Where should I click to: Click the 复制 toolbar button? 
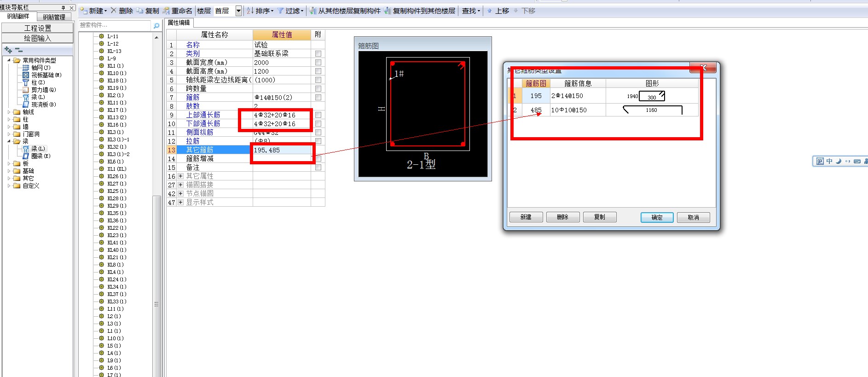[x=148, y=11]
